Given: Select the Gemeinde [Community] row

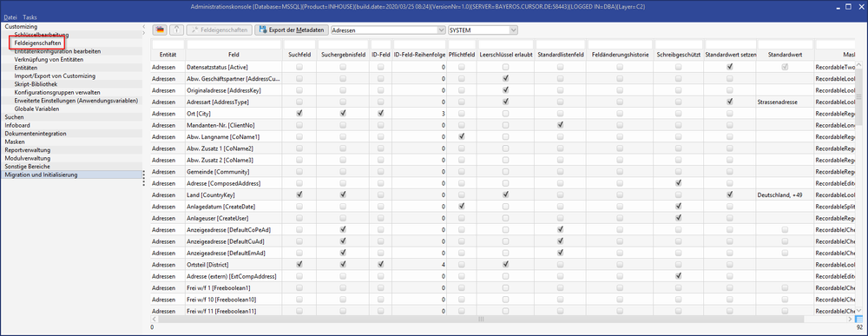Looking at the screenshot, I should pos(503,172).
